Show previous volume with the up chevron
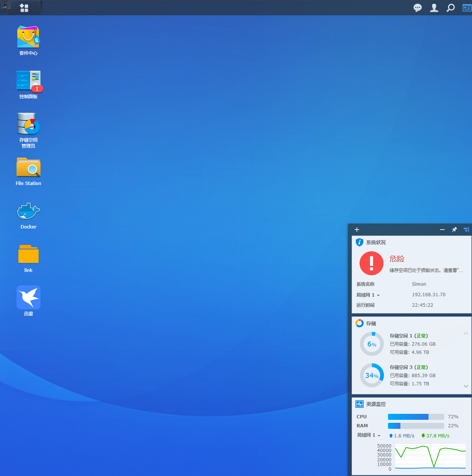The width and height of the screenshot is (472, 476). tap(466, 333)
